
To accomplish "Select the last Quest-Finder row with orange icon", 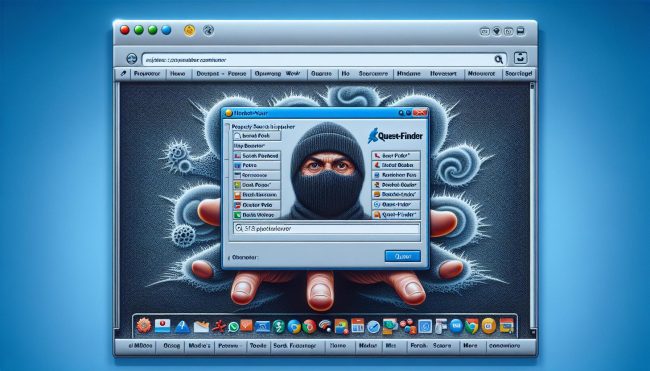I will click(396, 215).
